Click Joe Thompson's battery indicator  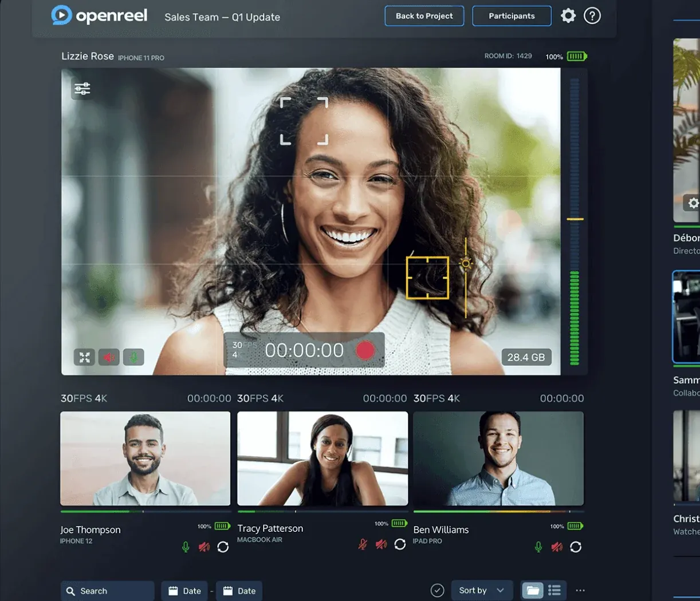(x=222, y=526)
